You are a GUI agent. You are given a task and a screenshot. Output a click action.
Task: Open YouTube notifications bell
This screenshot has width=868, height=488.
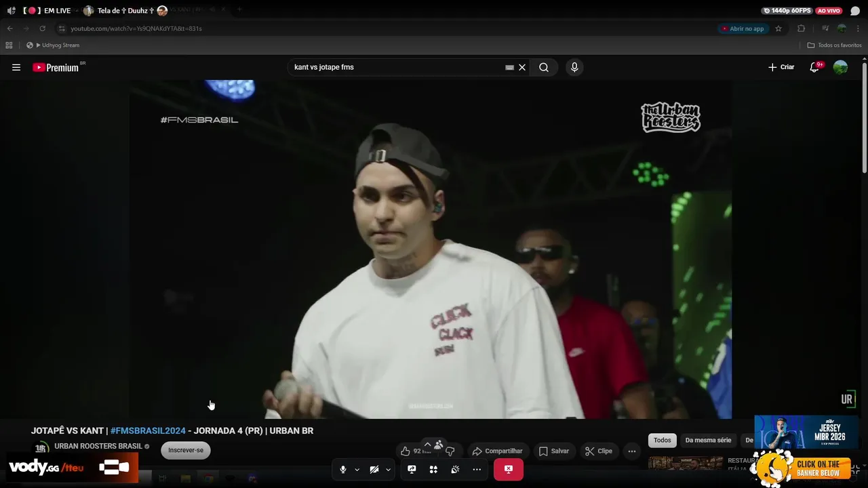pos(815,67)
